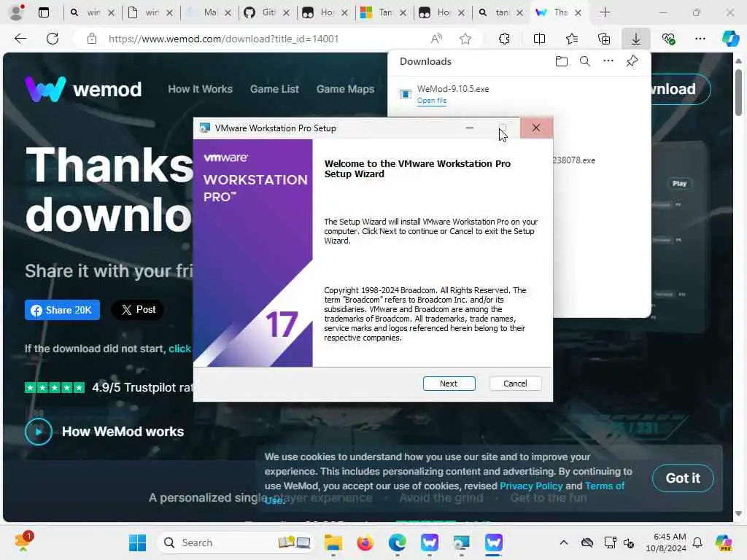Viewport: 747px width, 560px height.
Task: Open the Downloads folder icon
Action: tap(561, 61)
